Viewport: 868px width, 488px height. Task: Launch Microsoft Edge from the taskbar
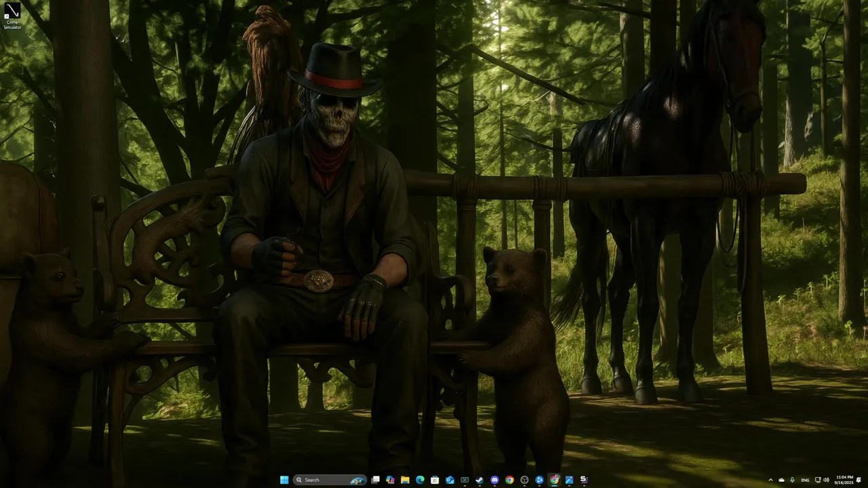tap(420, 480)
